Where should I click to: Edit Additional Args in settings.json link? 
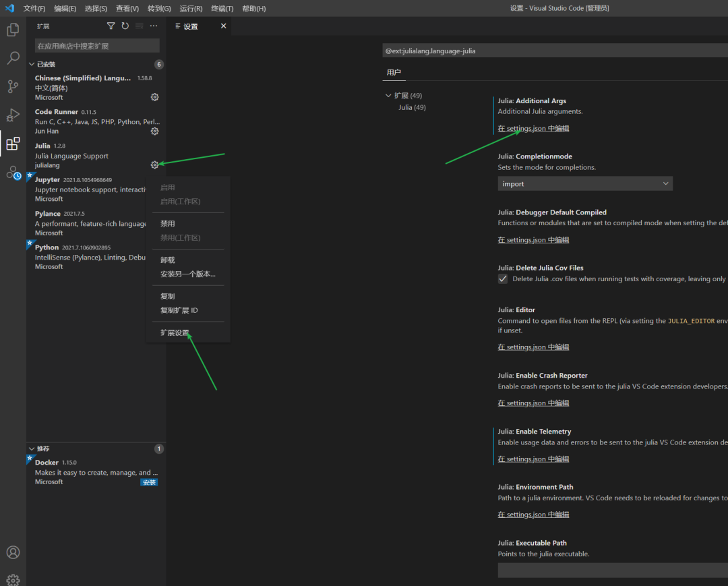click(x=533, y=128)
